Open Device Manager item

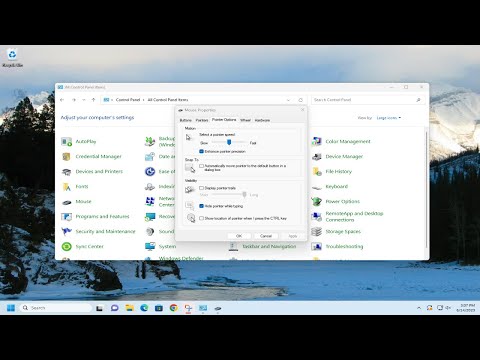pyautogui.click(x=337, y=156)
